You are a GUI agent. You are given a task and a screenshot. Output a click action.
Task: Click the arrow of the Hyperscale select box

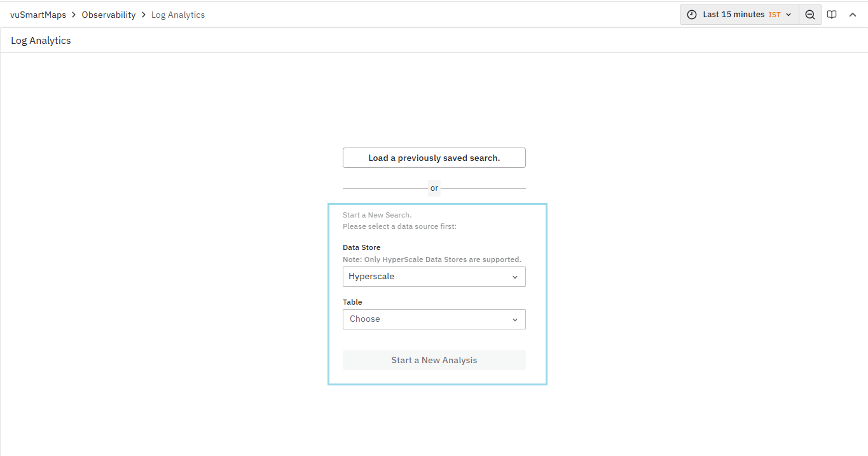click(x=514, y=277)
